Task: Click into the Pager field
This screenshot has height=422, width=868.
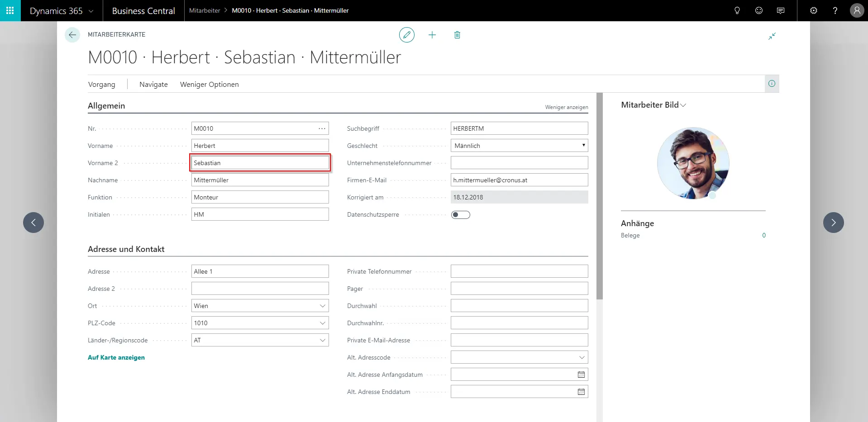Action: click(520, 289)
